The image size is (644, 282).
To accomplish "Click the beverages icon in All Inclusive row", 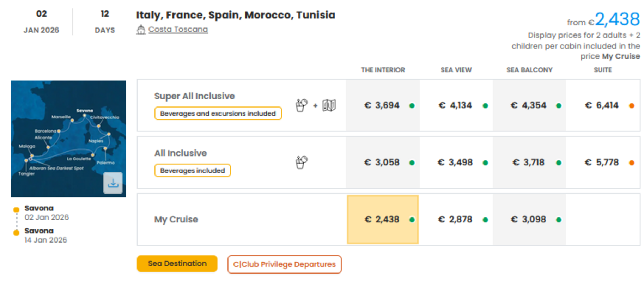I will point(301,162).
